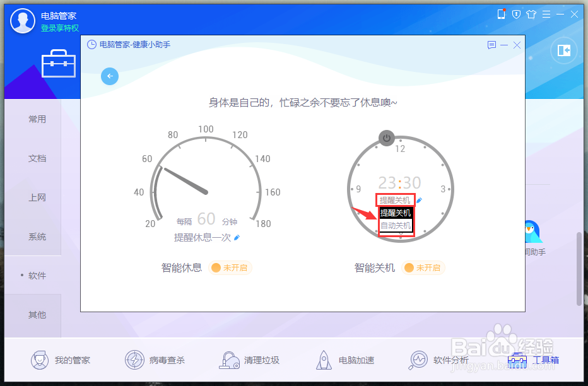Click the round exit panel icon at right
The height and width of the screenshot is (386, 588).
563,50
